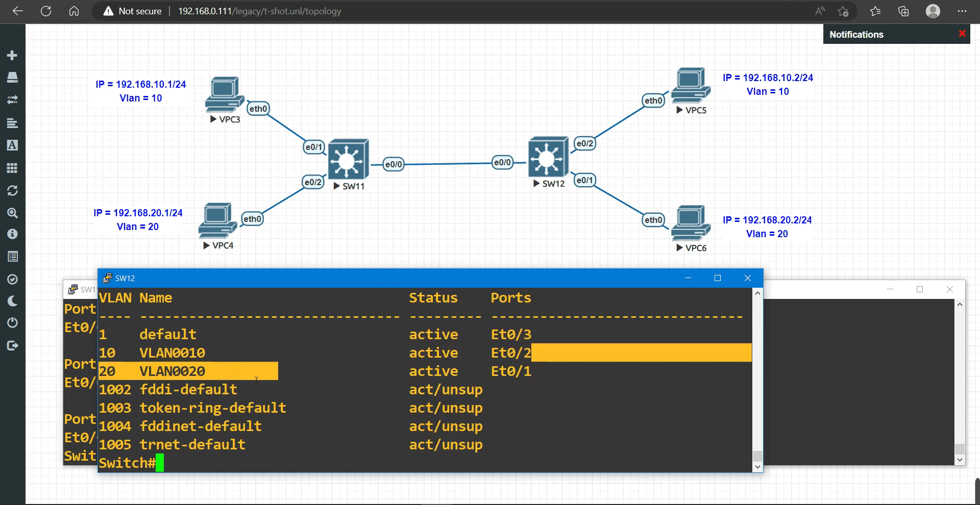
Task: Click the browser back arrow
Action: (x=18, y=11)
